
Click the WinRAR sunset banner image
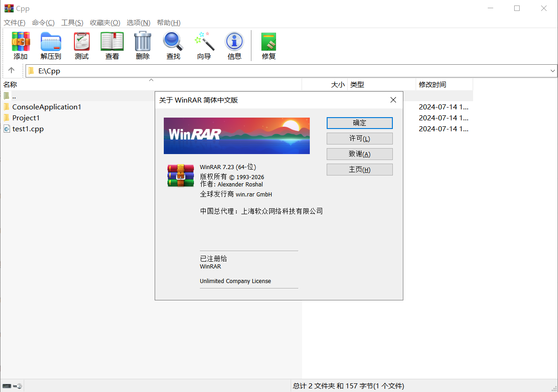pyautogui.click(x=237, y=136)
